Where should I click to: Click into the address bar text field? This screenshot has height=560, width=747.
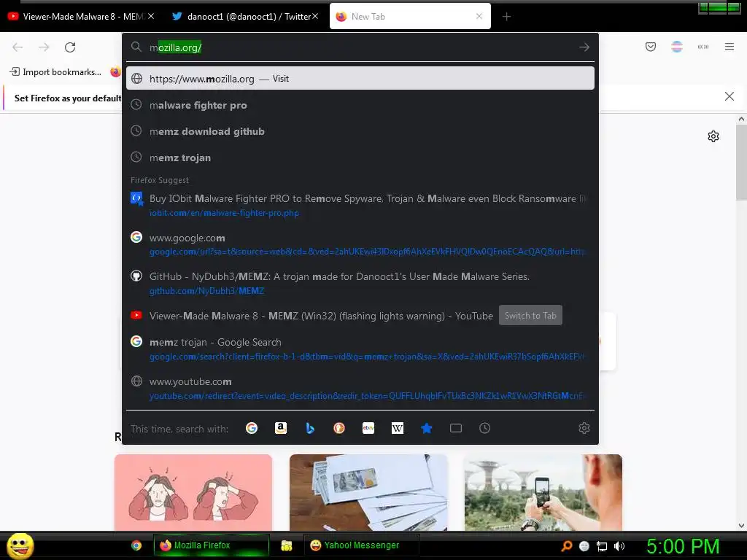360,47
